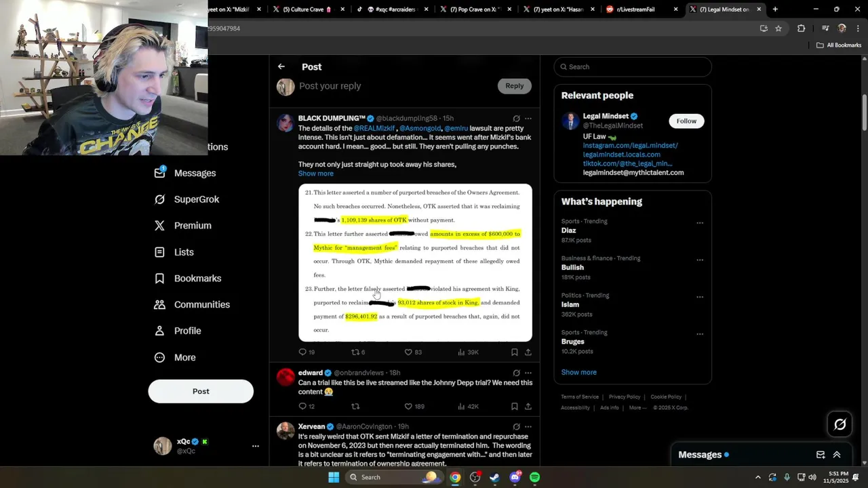Like the BLACK DUMPLING post
The image size is (868, 488).
413,352
